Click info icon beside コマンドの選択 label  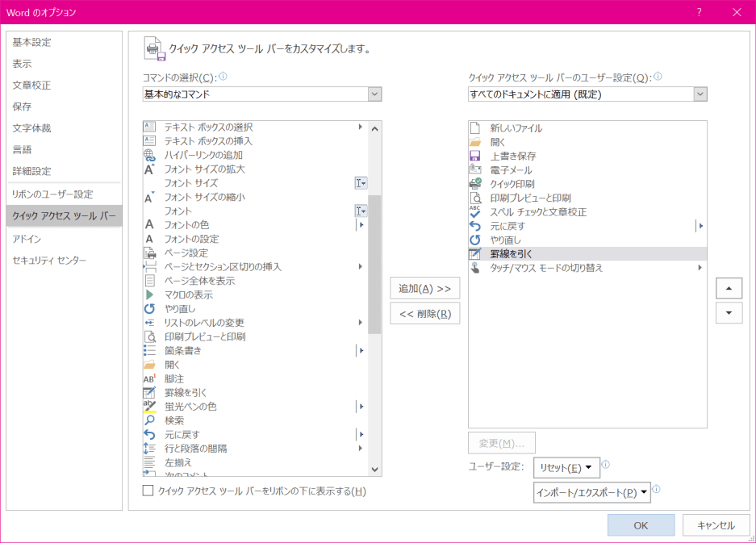223,76
